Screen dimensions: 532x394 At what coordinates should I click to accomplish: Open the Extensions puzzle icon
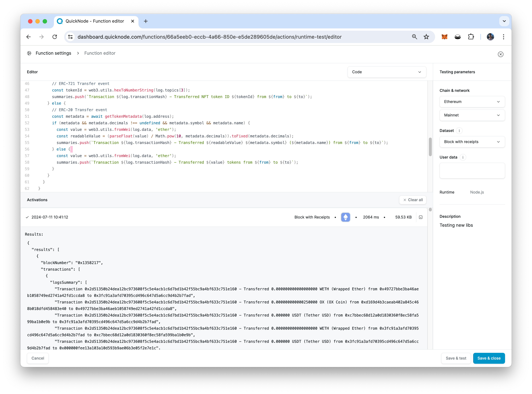coord(471,37)
